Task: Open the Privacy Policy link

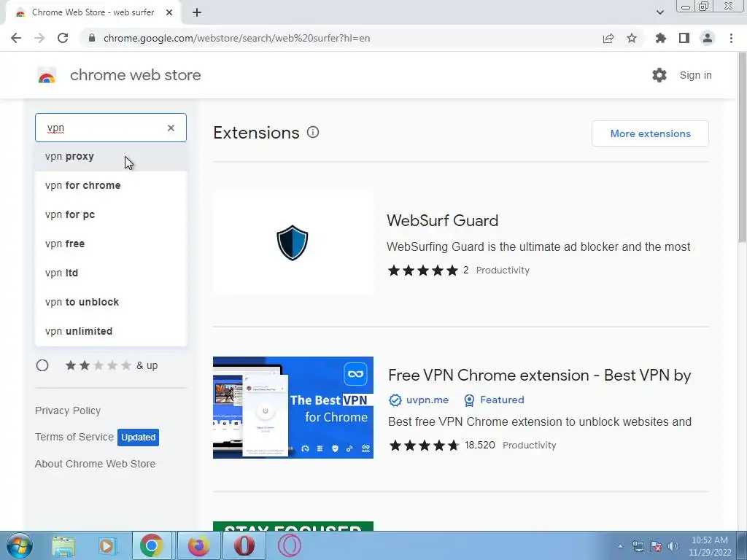Action: pyautogui.click(x=68, y=411)
